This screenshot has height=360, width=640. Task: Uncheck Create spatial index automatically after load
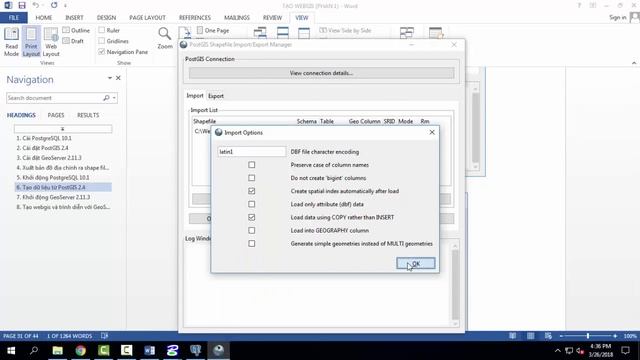coord(251,191)
